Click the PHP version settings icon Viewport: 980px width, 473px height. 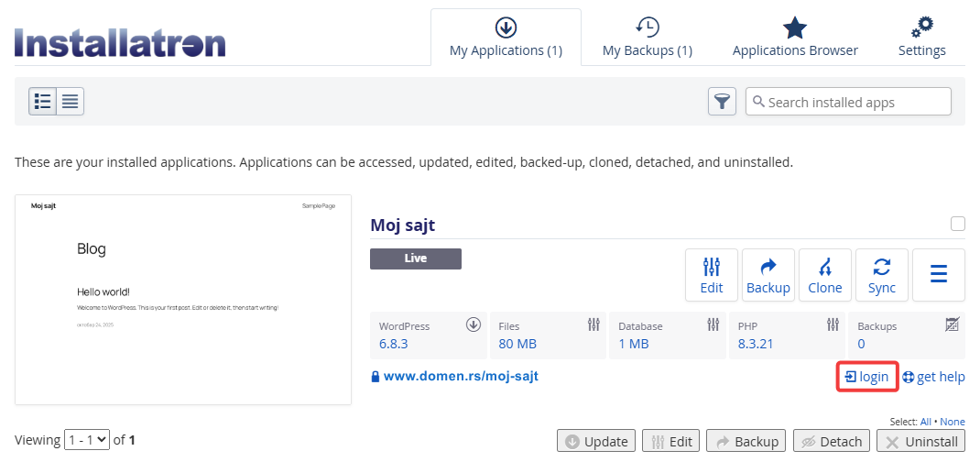point(833,324)
